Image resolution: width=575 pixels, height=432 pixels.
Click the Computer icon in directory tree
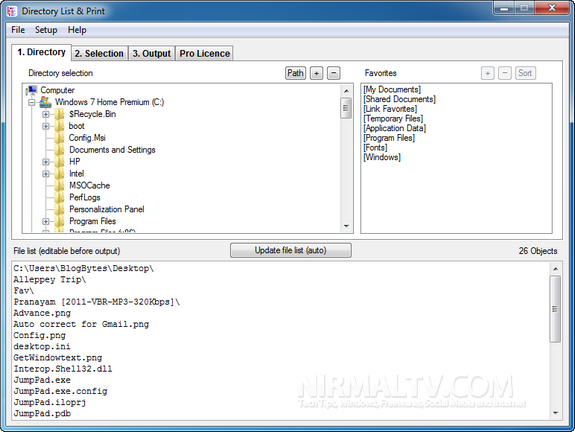click(x=32, y=90)
